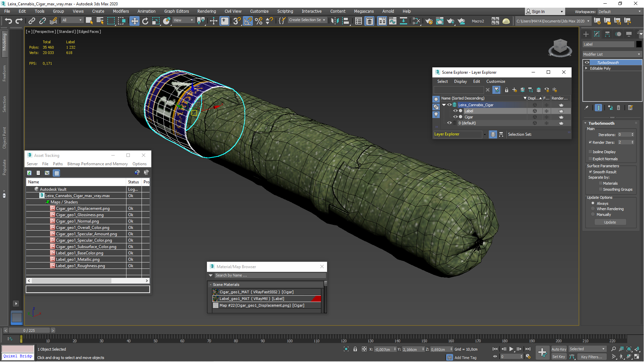Toggle visibility of 0 (default) layer
The height and width of the screenshot is (362, 644).
(x=449, y=123)
